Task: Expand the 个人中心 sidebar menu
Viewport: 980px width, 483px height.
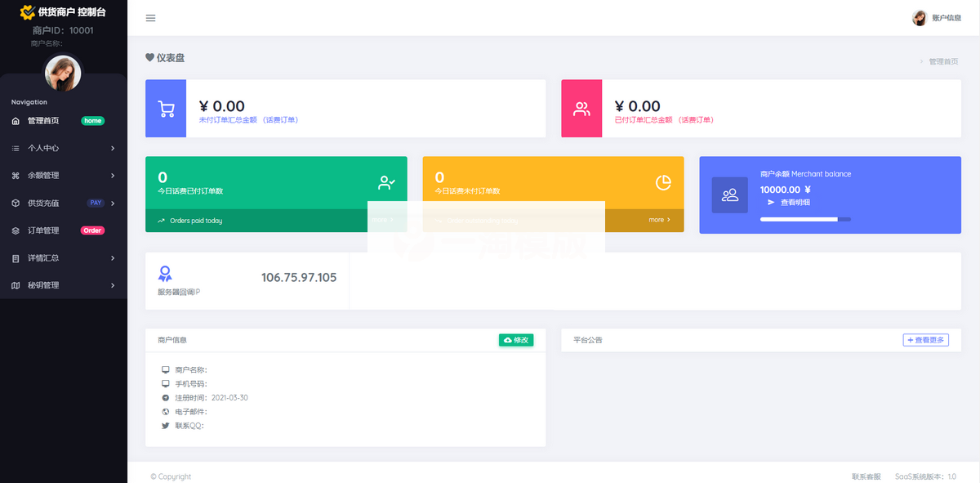Action: pyautogui.click(x=63, y=148)
